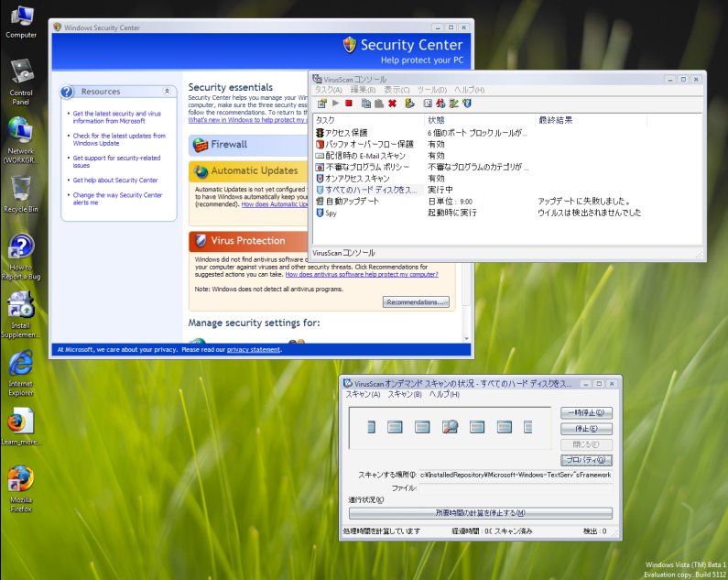Launch Internet Explorer from desktop
This screenshot has height=580, width=728.
click(21, 373)
